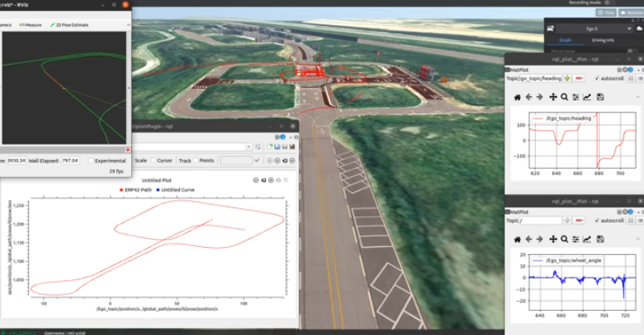Select zoom magnifier in heading plot toolbar
Screen dimensions: 644x335
coord(564,97)
